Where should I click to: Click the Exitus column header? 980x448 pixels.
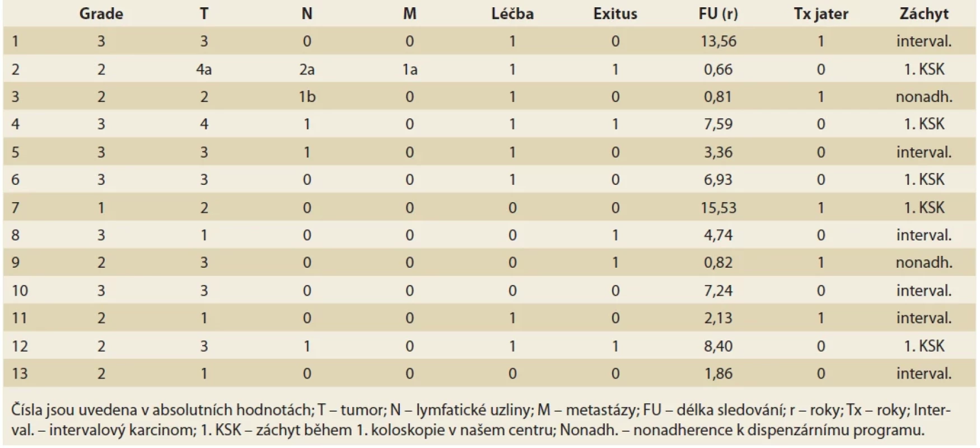click(x=615, y=14)
